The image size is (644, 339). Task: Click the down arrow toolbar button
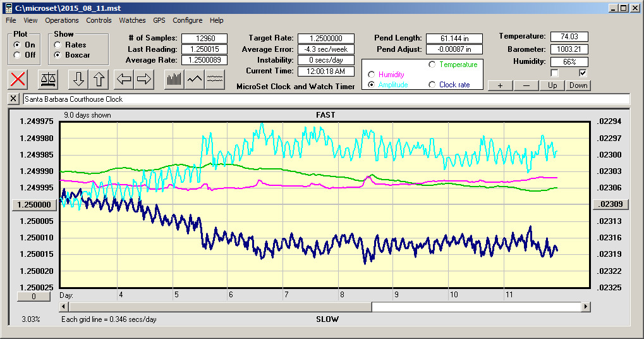tap(78, 79)
